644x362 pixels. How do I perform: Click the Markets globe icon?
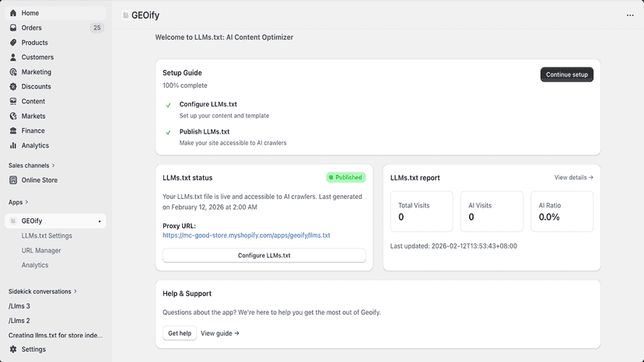click(13, 117)
